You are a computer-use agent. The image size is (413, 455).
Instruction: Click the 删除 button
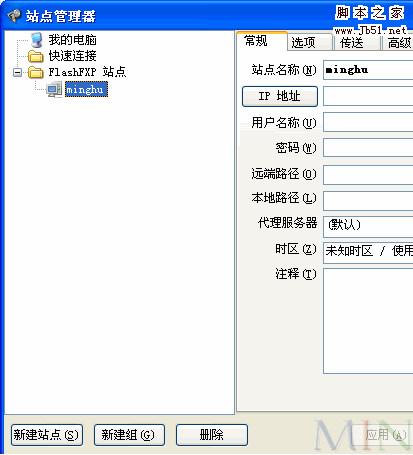(x=212, y=435)
